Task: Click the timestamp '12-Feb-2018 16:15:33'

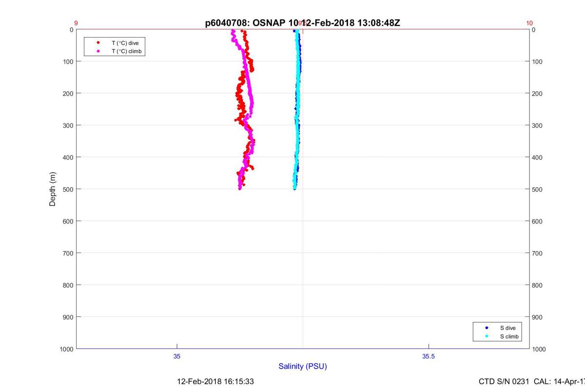Action: [x=215, y=381]
